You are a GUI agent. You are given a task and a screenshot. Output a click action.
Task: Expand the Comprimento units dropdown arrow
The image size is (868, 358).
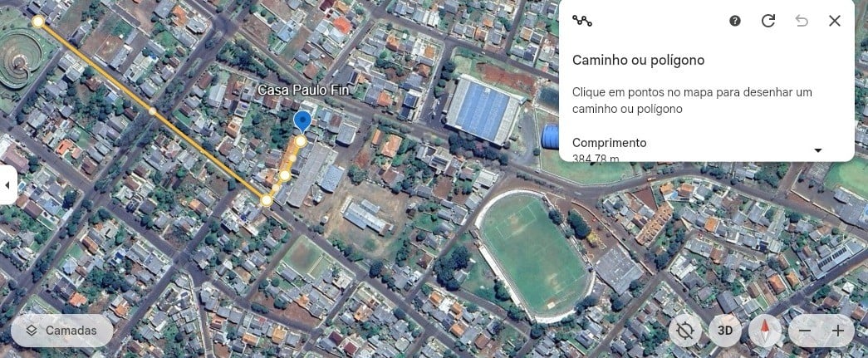pos(817,150)
